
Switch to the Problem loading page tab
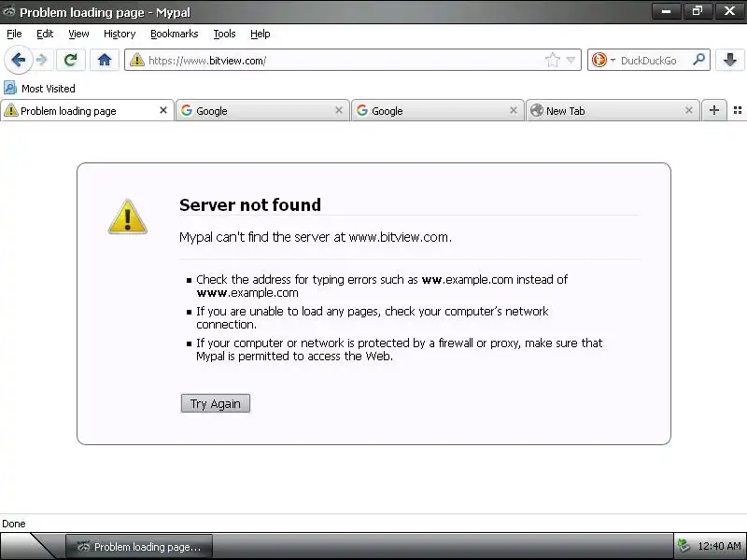coord(87,110)
